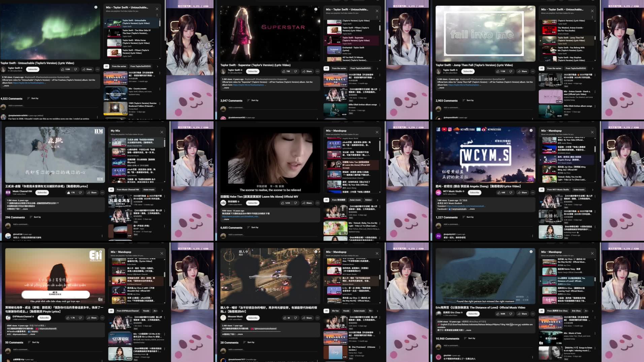
Task: Click Add a comment field under 4,522 Comments
Action: 54,106
